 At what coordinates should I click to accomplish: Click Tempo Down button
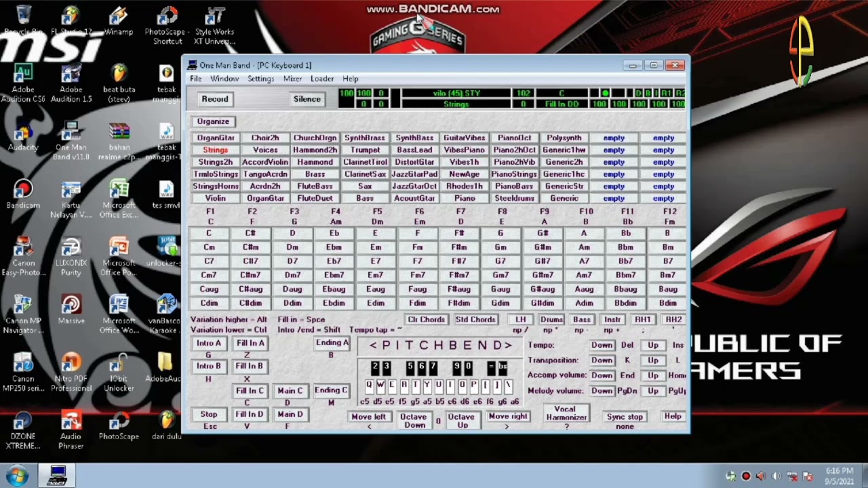(x=601, y=345)
